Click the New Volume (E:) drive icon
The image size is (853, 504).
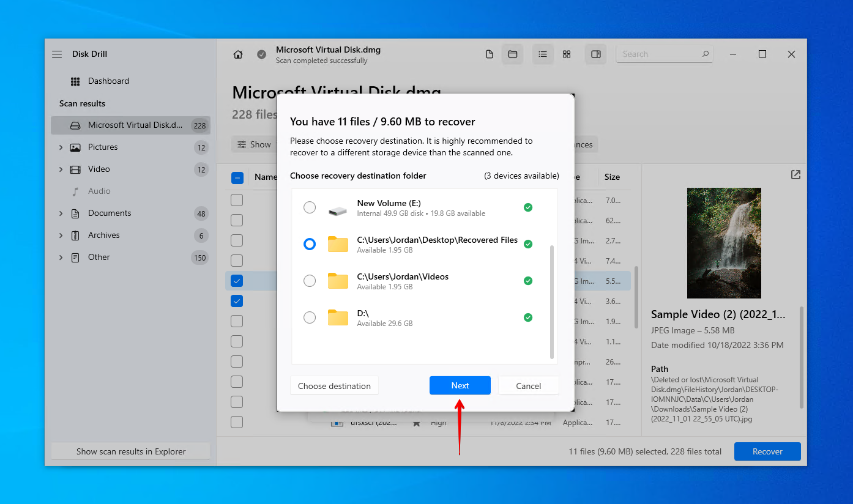pos(337,211)
